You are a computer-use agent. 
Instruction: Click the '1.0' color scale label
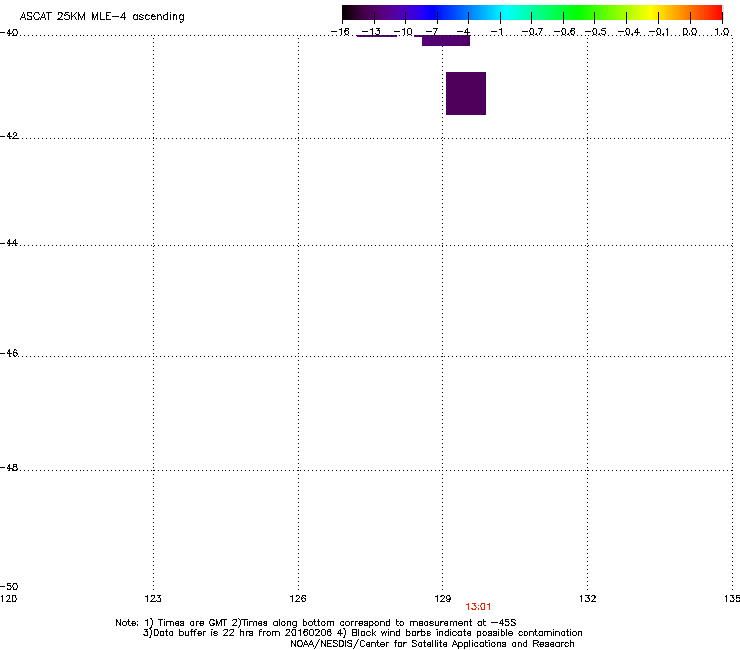tap(722, 32)
